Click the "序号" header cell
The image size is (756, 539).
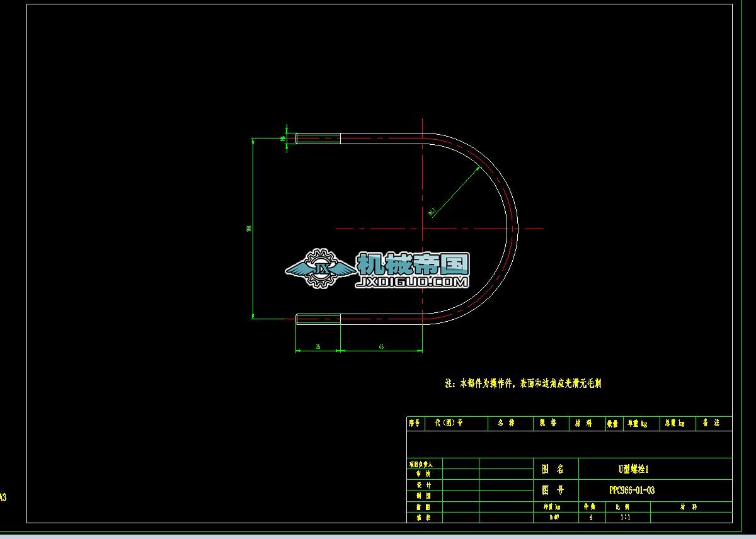tap(415, 423)
